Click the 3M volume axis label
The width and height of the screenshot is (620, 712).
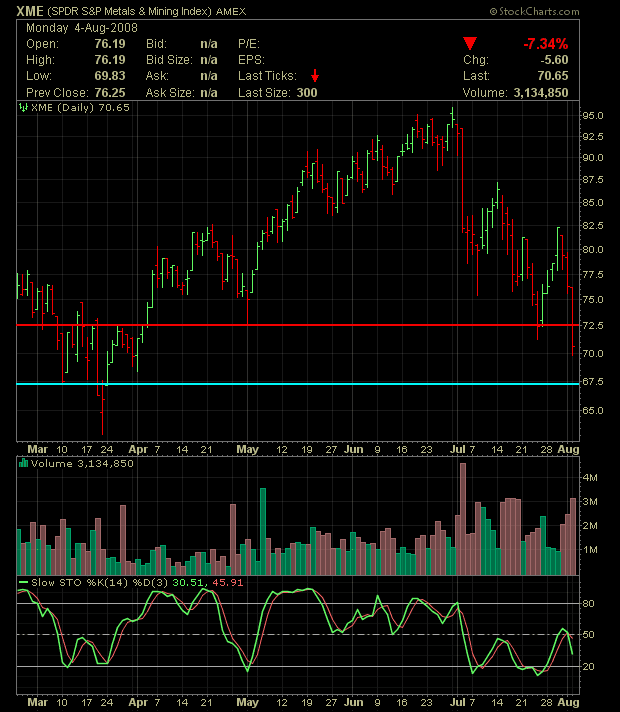click(x=590, y=502)
